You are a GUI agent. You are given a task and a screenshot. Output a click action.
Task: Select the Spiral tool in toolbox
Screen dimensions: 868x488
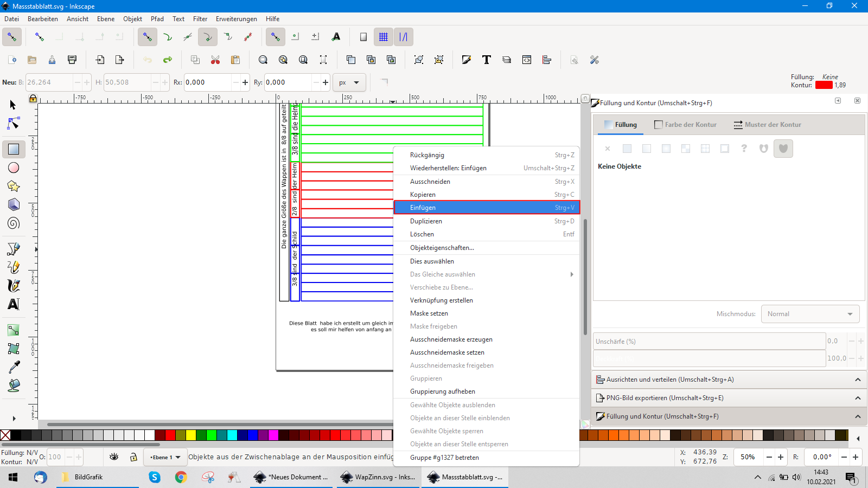[x=14, y=223]
